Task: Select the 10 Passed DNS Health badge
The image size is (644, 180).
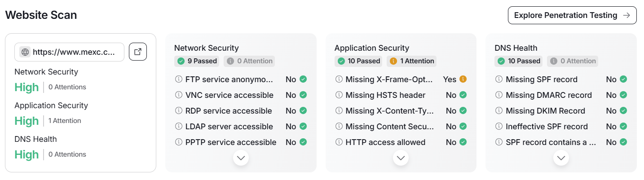Action: click(x=518, y=61)
